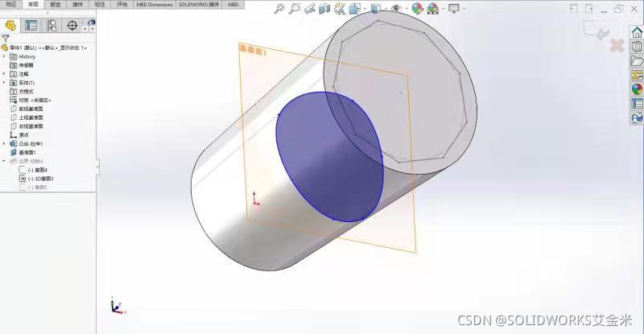
Task: Switch to the 评估 ribbon tab
Action: tap(122, 4)
